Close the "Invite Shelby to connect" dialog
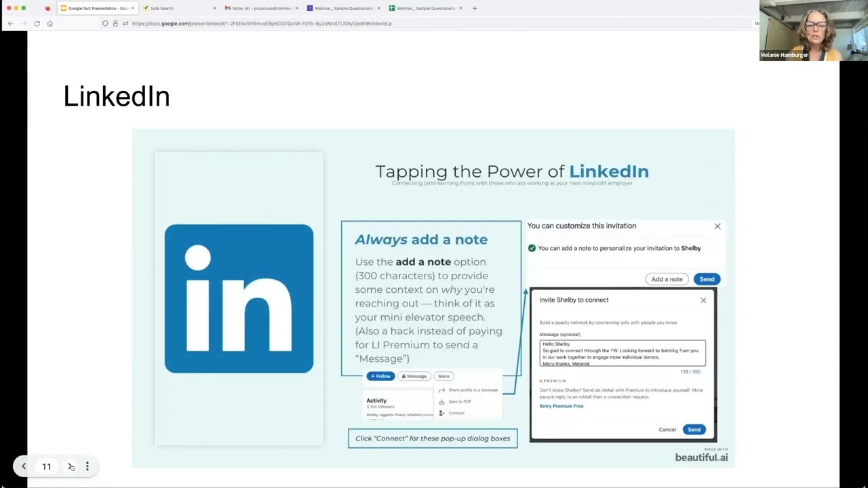 [703, 300]
